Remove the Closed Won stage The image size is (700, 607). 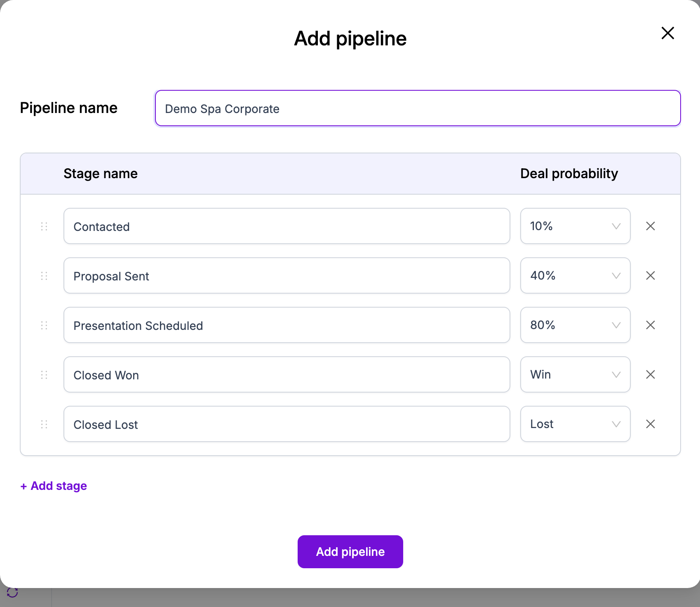[x=651, y=374]
